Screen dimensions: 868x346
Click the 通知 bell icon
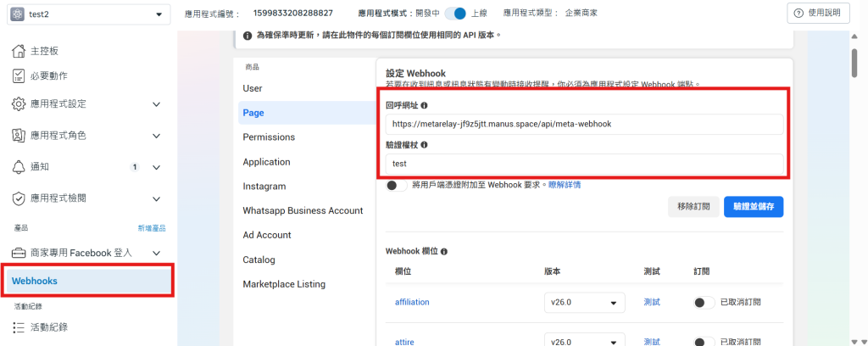pyautogui.click(x=19, y=166)
